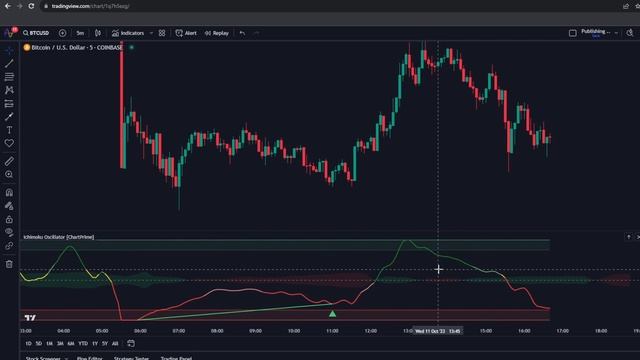Redo the last chart action
The width and height of the screenshot is (640, 360).
point(256,33)
